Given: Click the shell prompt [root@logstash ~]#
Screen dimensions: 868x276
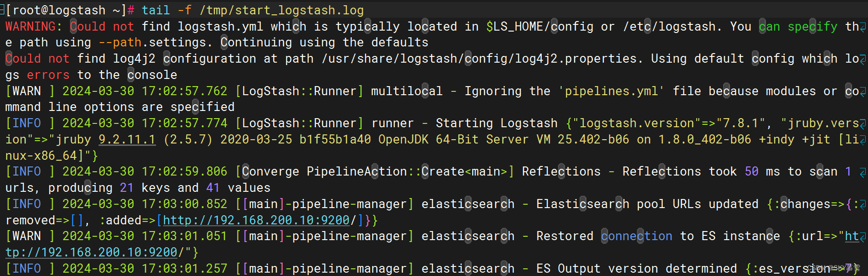Looking at the screenshot, I should click(70, 10).
